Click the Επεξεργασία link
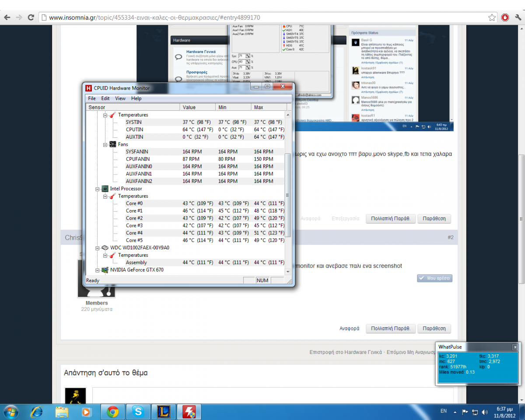 [346, 218]
